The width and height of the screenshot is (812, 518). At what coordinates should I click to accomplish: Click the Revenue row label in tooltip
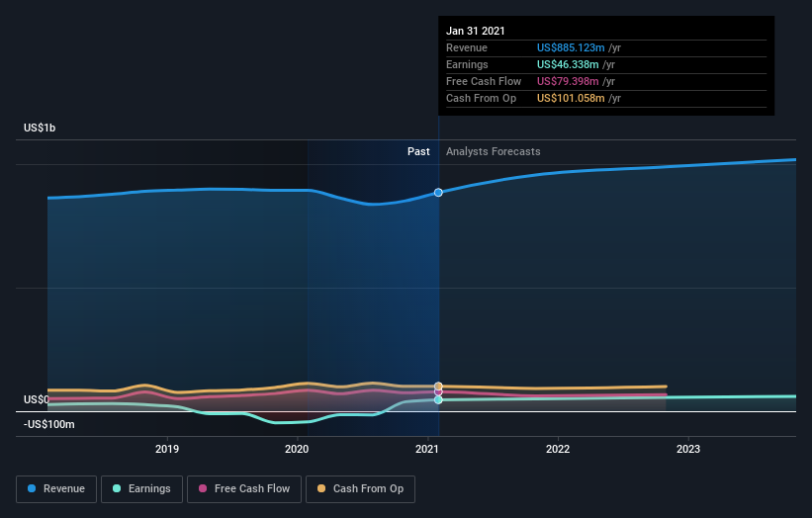coord(467,47)
